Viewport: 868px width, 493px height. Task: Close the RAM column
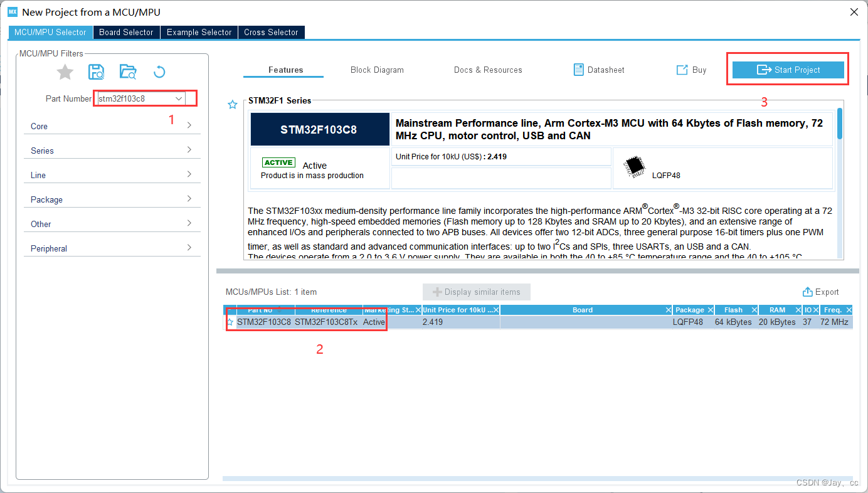pyautogui.click(x=798, y=310)
